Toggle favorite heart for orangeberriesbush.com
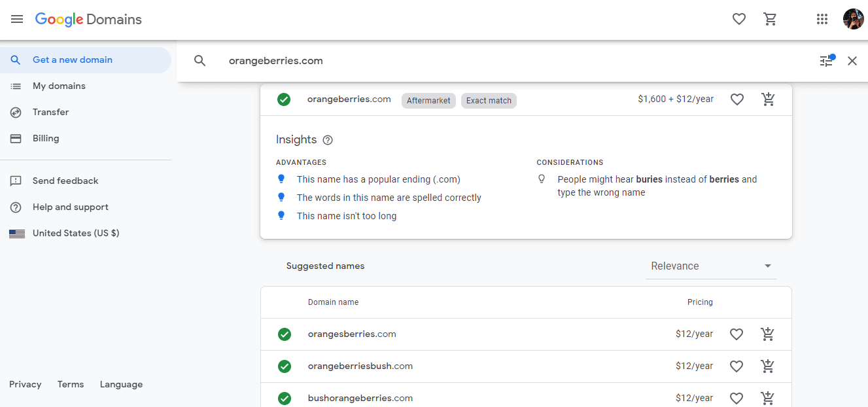Screen dimensions: 868x407 737,366
